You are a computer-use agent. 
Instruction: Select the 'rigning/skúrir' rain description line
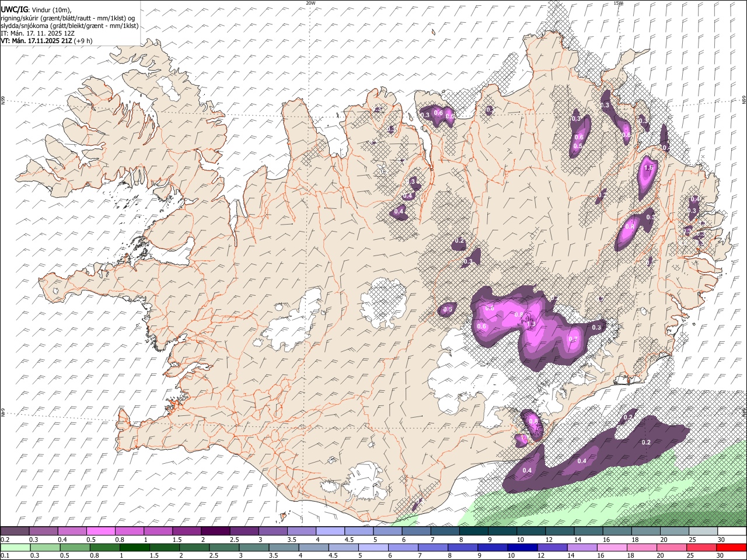tap(68, 17)
